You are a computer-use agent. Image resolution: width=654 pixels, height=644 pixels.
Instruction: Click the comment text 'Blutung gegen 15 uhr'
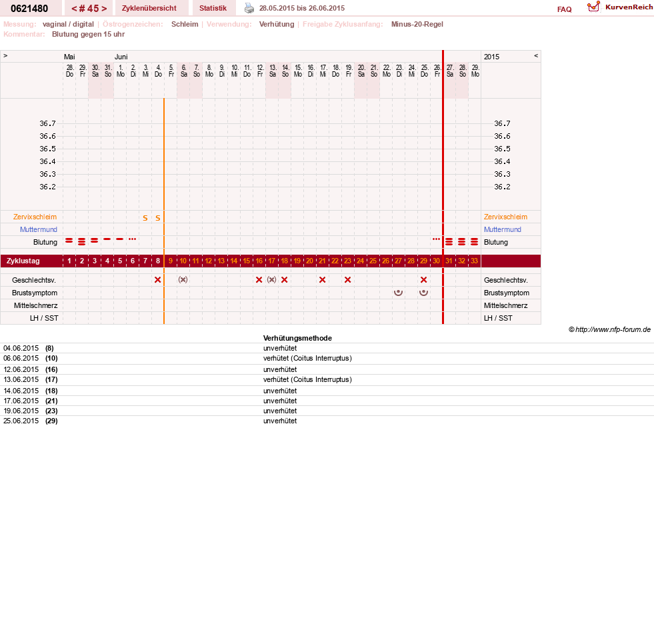89,34
